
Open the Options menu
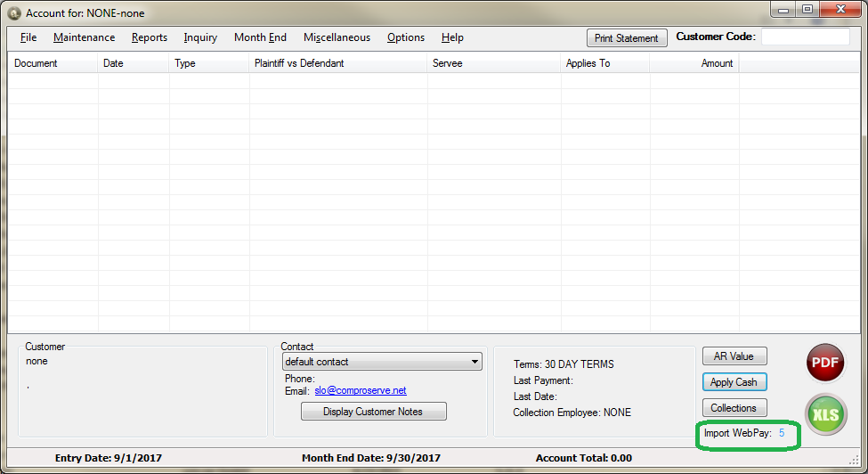pos(406,37)
